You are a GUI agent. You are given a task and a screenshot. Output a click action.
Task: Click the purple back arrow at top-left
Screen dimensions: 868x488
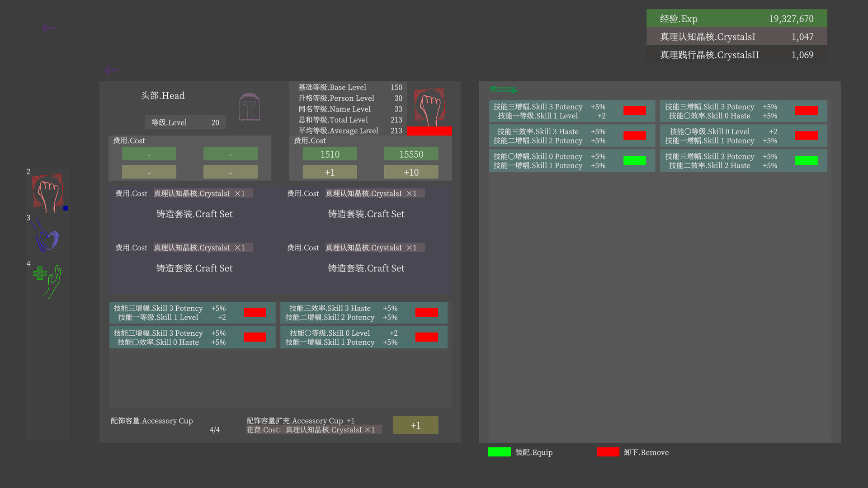tap(48, 28)
